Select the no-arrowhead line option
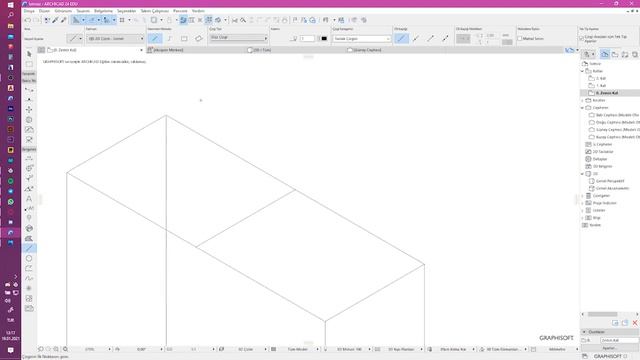The width and height of the screenshot is (640, 360). (x=402, y=38)
